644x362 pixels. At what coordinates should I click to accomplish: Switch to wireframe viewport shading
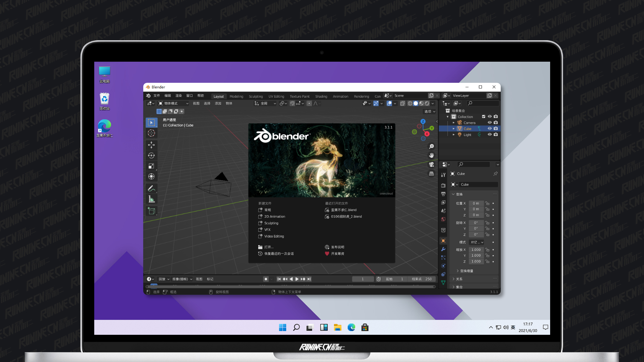(410, 103)
